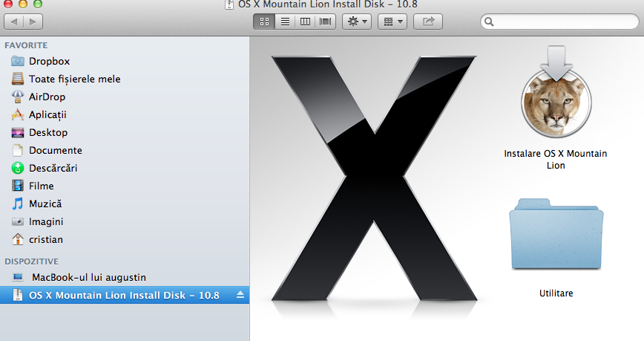644x341 pixels.
Task: Click the MacBook-ul lui augustin laptop icon
Action: 18,277
